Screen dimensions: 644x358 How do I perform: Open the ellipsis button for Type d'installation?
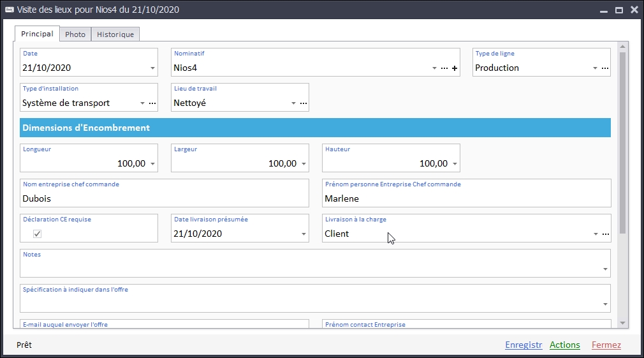pos(152,103)
